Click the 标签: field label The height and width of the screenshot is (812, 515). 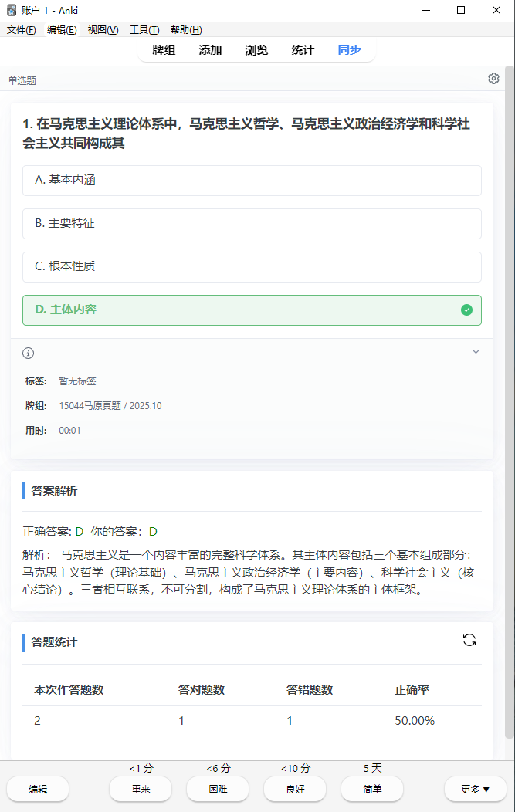coord(36,381)
